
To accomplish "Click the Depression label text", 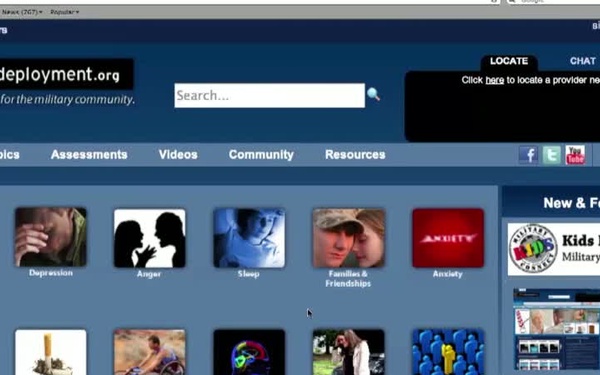I will [51, 273].
